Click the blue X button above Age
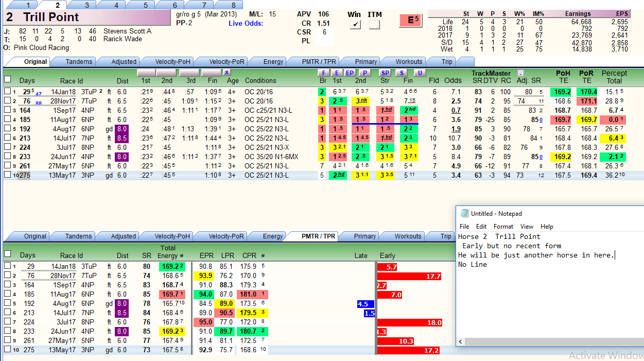Viewport: 644px width, 361px height. tap(227, 73)
